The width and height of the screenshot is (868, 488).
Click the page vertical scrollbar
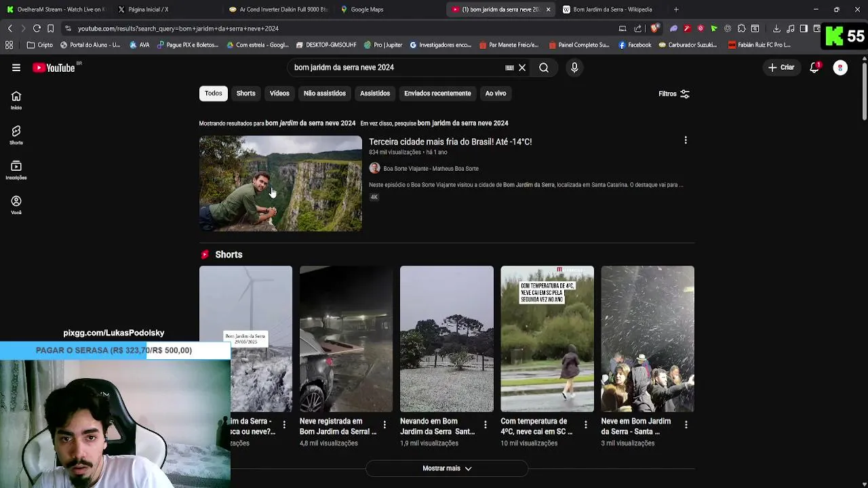pos(864,90)
